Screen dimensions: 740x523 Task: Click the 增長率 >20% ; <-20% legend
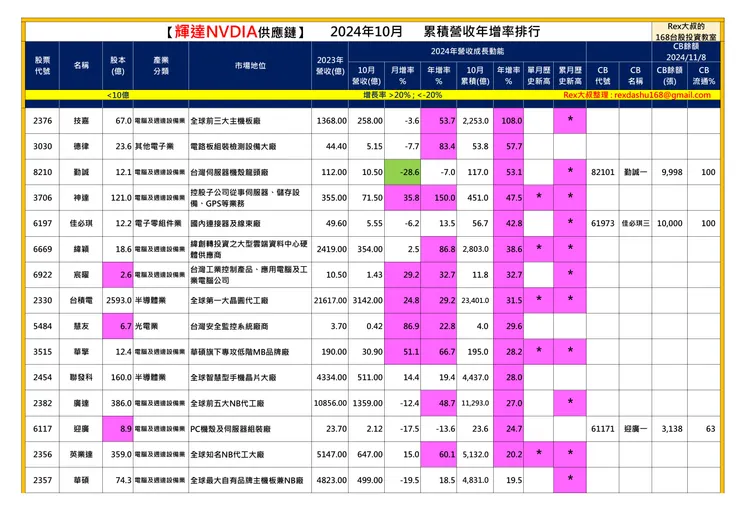403,95
